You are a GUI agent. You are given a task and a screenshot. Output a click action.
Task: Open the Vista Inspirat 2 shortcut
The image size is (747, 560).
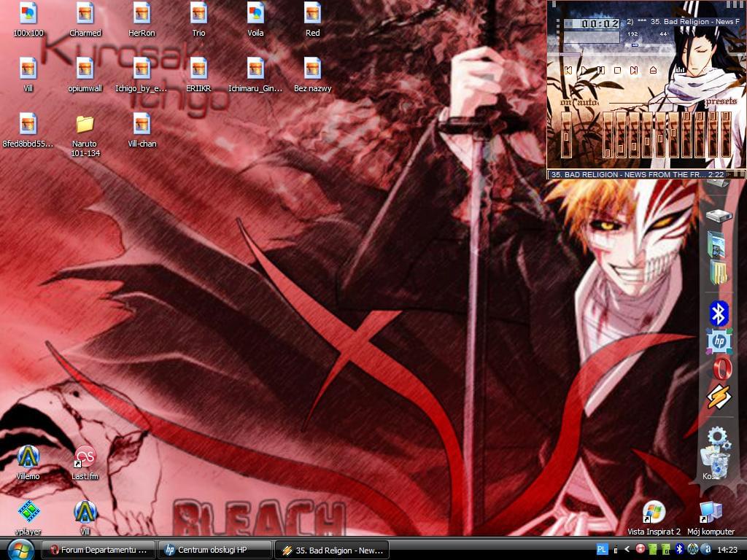[x=654, y=518]
